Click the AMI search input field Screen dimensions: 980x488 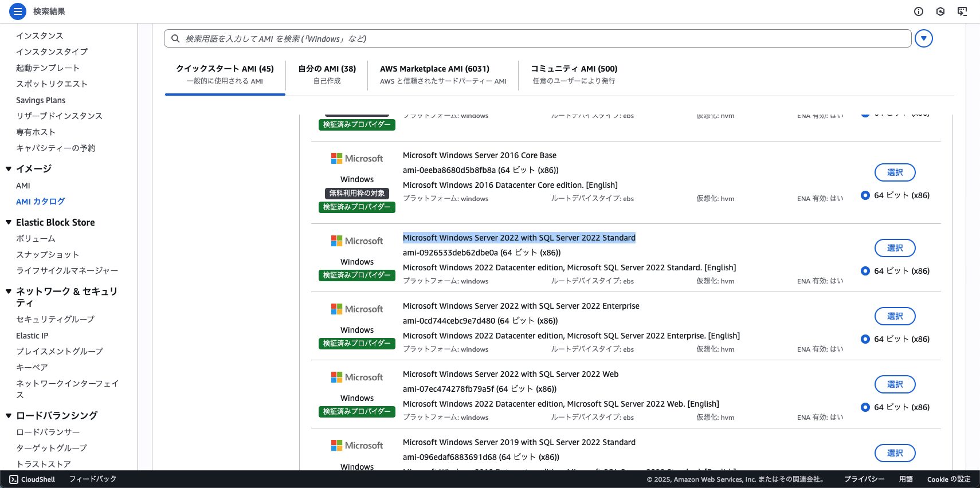pos(538,38)
